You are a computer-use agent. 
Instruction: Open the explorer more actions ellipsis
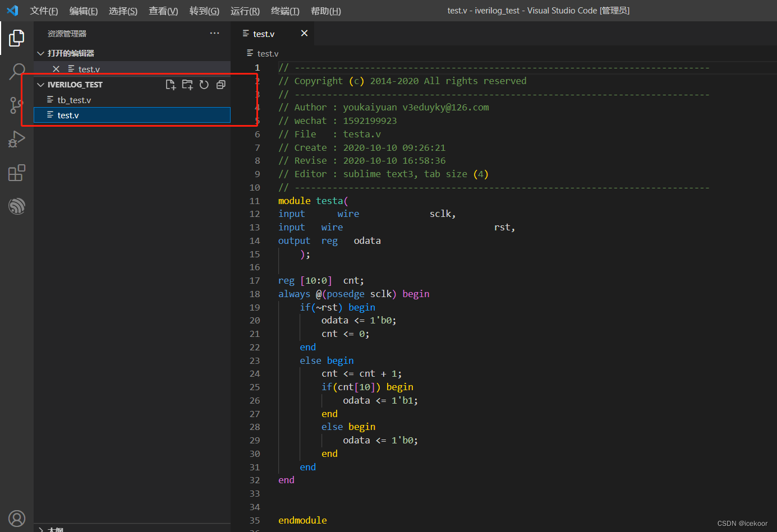point(214,34)
